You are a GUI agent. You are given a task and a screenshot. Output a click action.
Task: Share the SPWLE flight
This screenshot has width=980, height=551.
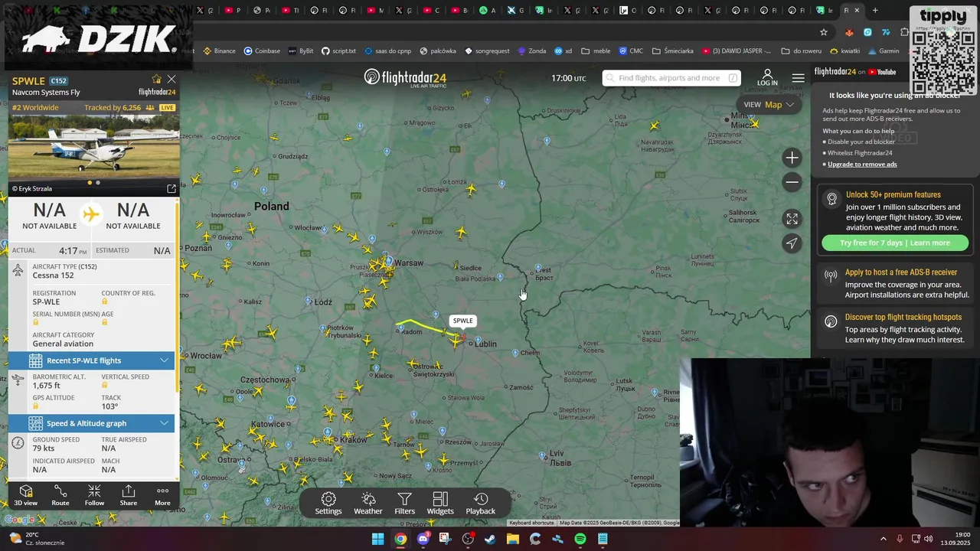(x=129, y=495)
